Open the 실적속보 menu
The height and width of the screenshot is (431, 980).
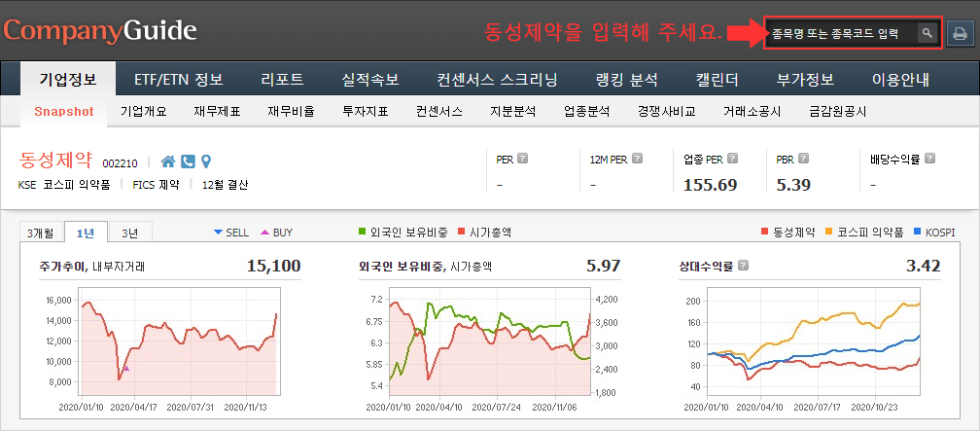point(370,80)
